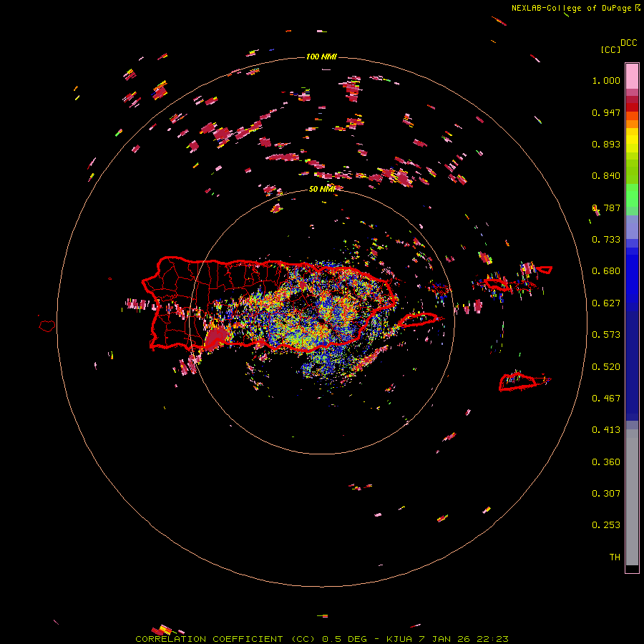This screenshot has width=644, height=644.
Task: Click the Mona Island outline west of Puerto Rico
Action: 47,326
